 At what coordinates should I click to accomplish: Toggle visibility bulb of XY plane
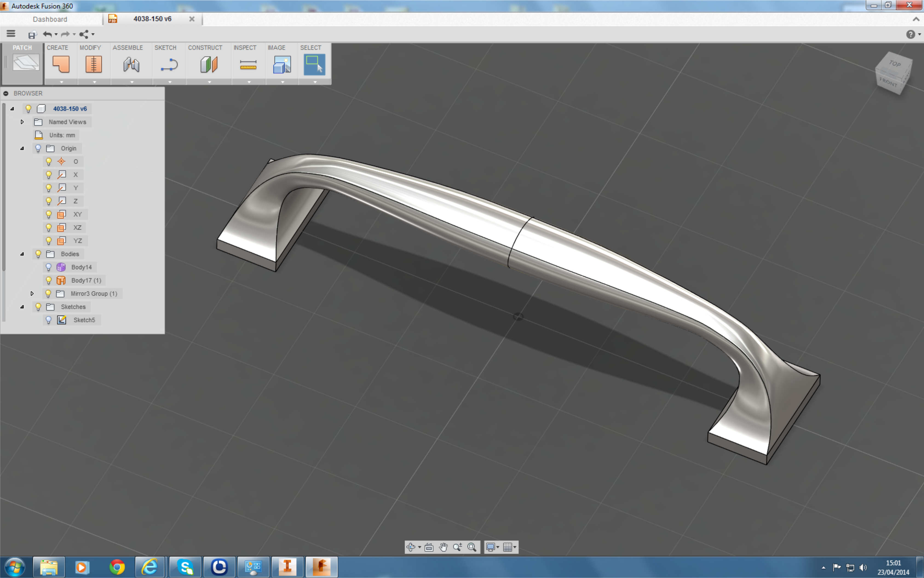pyautogui.click(x=48, y=214)
